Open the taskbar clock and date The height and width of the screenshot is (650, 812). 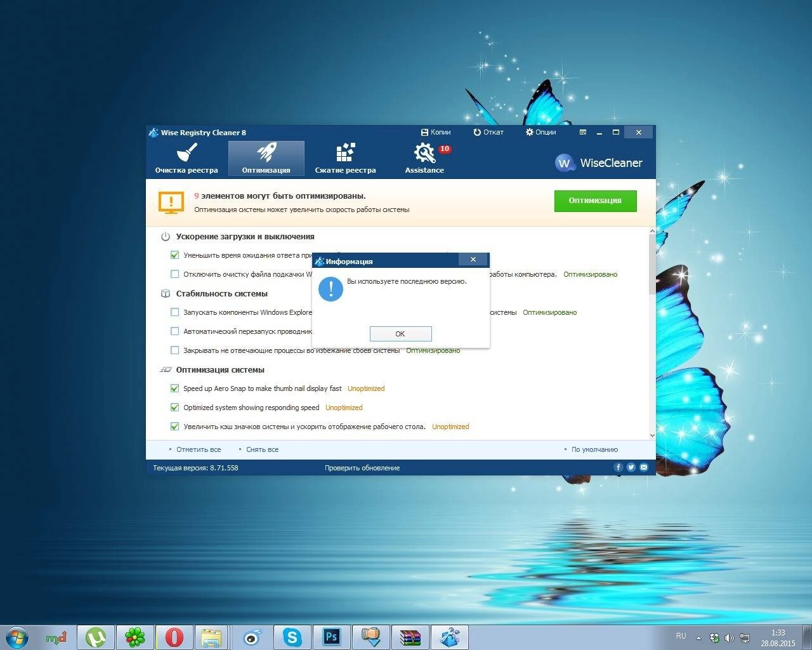pyautogui.click(x=778, y=638)
